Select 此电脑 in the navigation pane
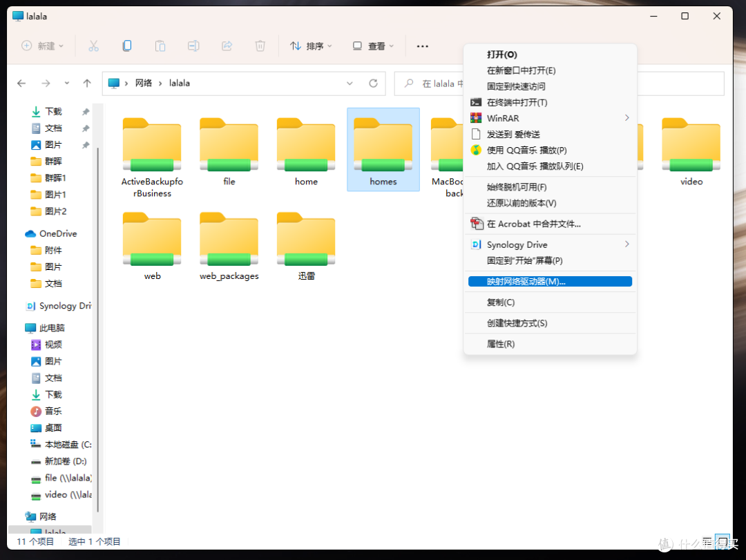746x560 pixels. [45, 328]
